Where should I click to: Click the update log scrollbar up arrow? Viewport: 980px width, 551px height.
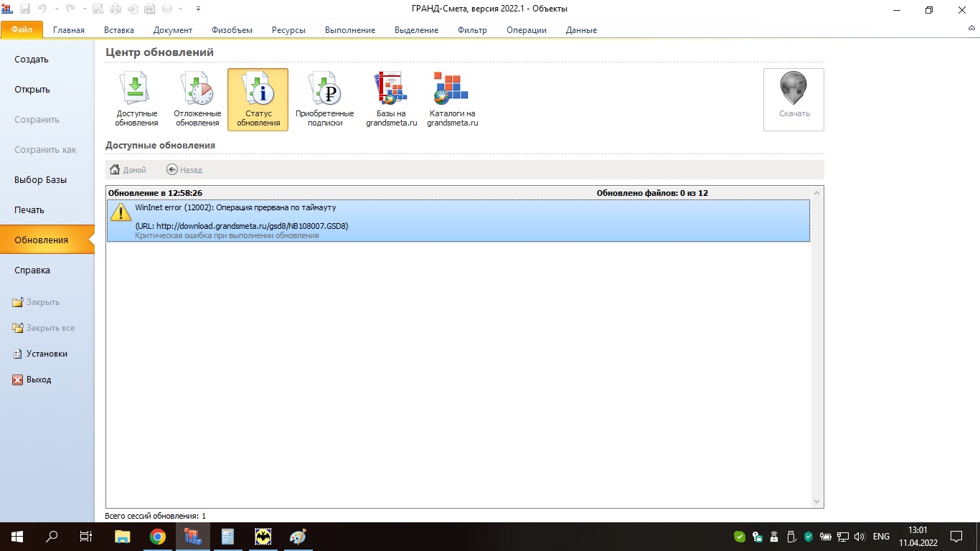[x=817, y=193]
